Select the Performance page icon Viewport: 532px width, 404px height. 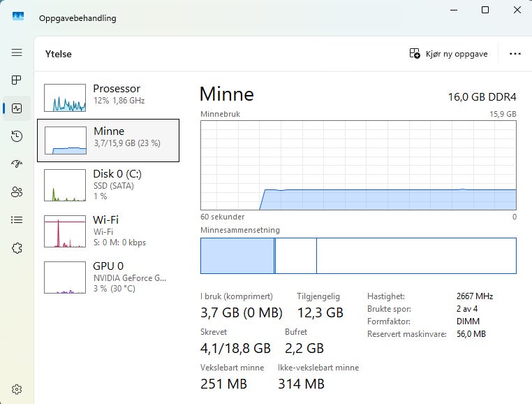click(17, 108)
